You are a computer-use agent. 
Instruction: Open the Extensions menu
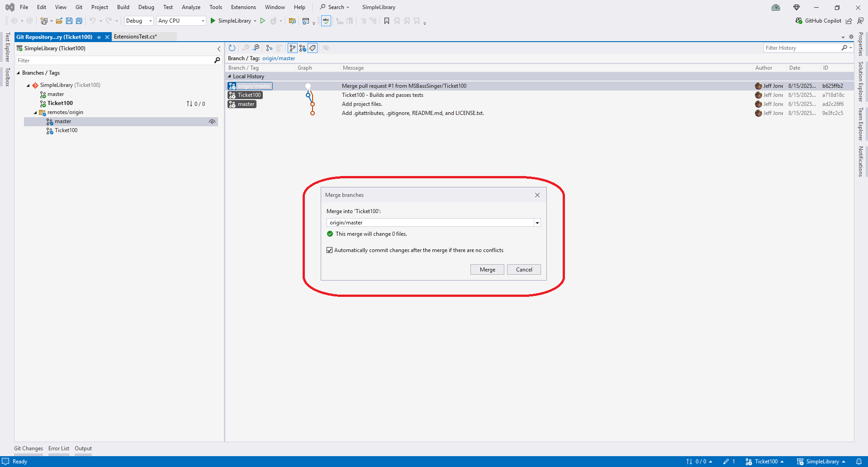[243, 7]
